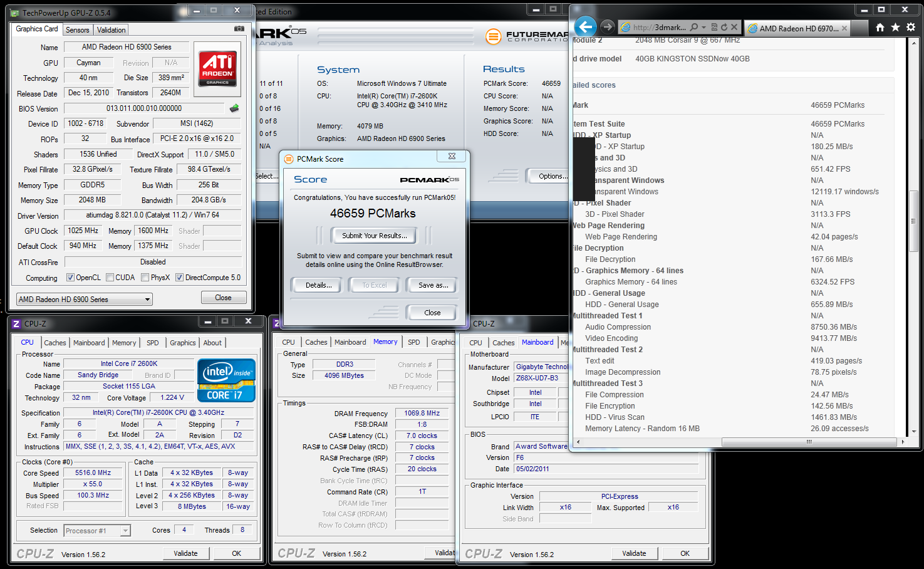The width and height of the screenshot is (924, 569).
Task: Click the GPU Clock 1025 MHz value
Action: (83, 231)
